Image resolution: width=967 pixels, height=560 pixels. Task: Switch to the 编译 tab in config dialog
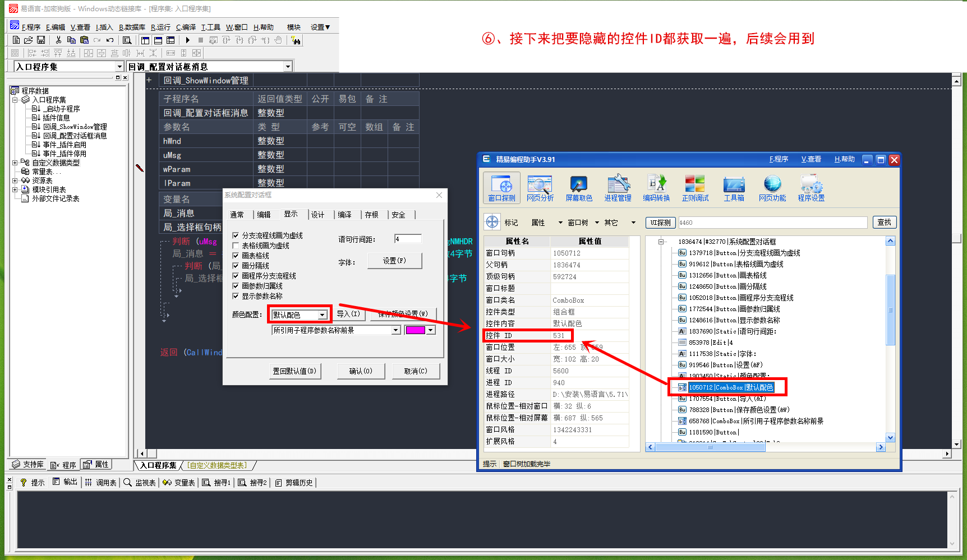pyautogui.click(x=344, y=215)
